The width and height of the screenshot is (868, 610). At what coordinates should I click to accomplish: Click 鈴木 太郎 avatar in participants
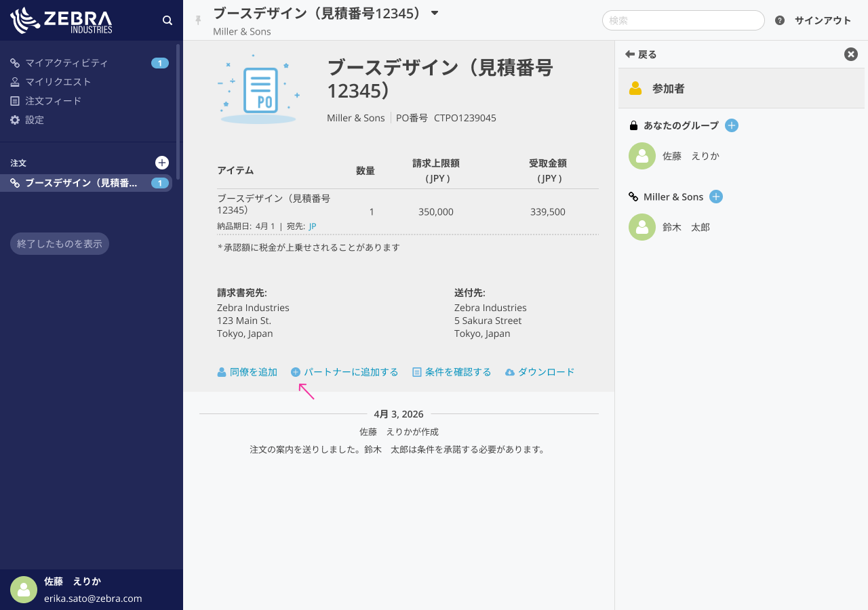[x=642, y=227]
